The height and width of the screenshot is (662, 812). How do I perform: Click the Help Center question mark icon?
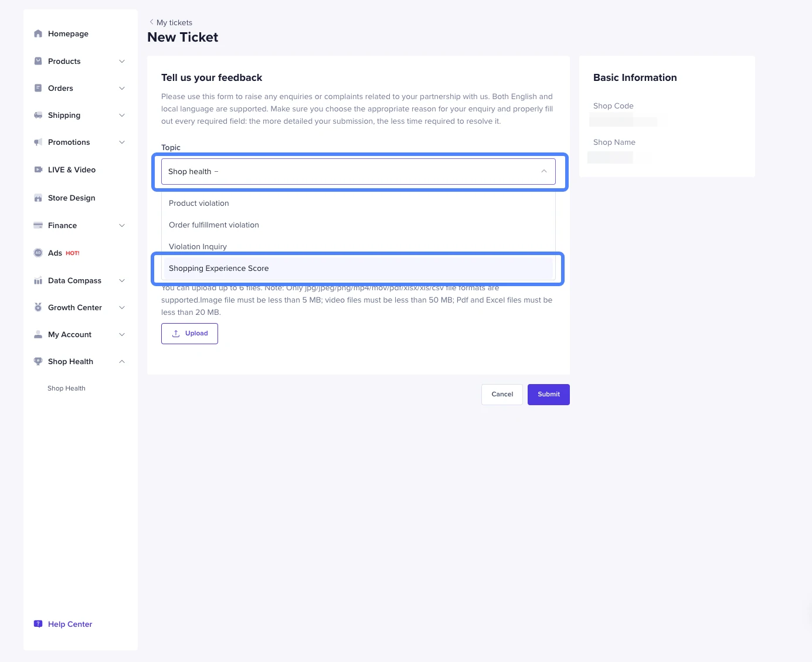38,624
